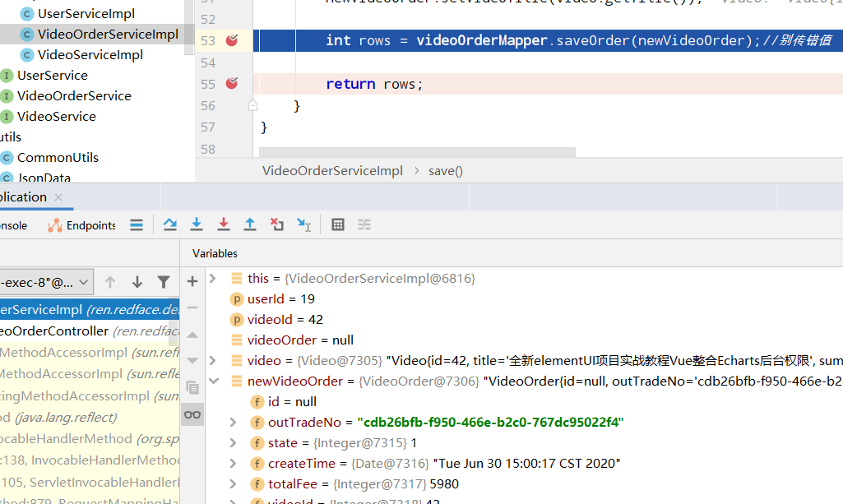Viewport: 843px width, 504px height.
Task: Expand the video variable entry
Action: tap(213, 360)
